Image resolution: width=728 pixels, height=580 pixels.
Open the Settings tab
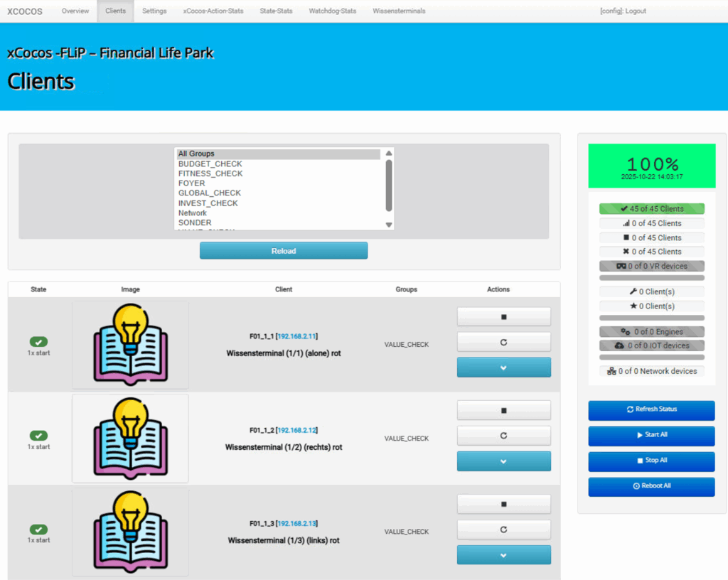pos(154,11)
